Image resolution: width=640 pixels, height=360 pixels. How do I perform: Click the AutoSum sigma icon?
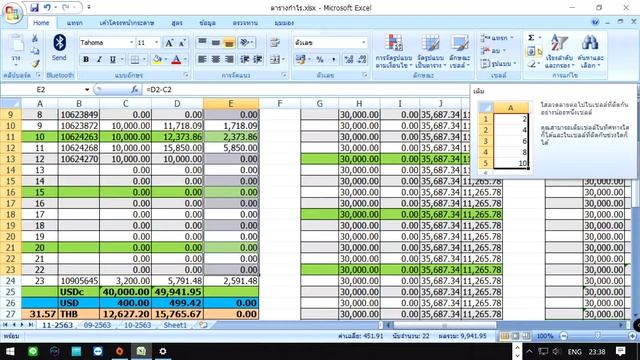(x=531, y=38)
